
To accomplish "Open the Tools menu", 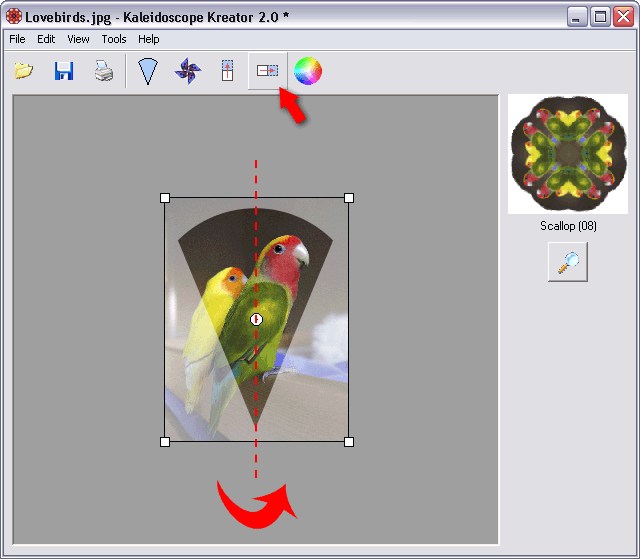I will tap(114, 39).
